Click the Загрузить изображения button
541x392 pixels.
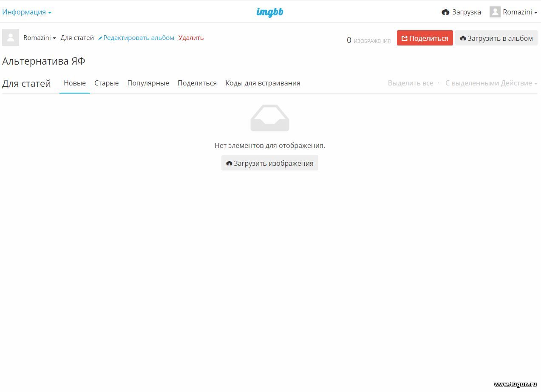[270, 163]
